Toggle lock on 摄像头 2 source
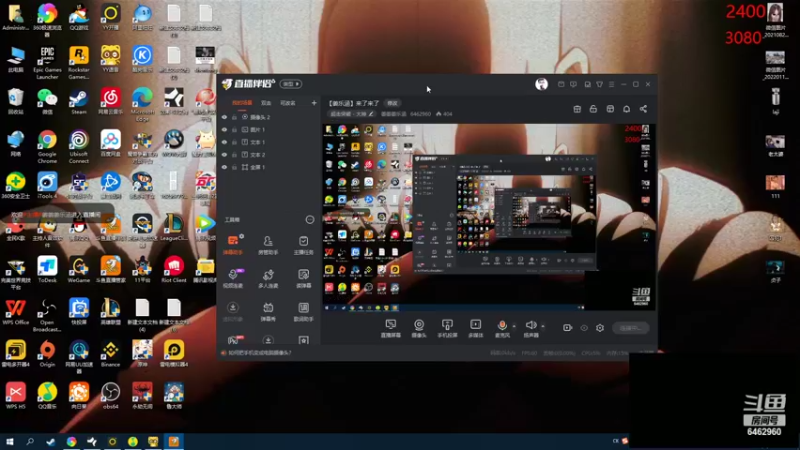Viewport: 800px width, 450px height. tap(234, 117)
